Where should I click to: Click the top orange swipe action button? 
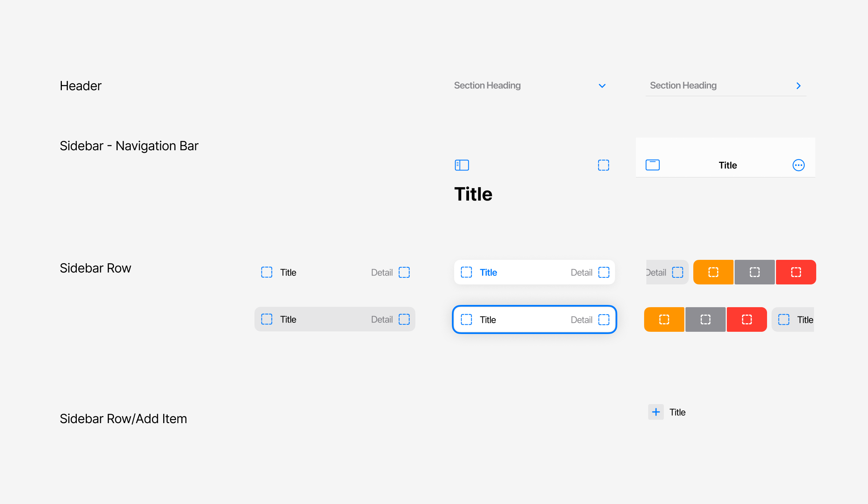(x=713, y=272)
